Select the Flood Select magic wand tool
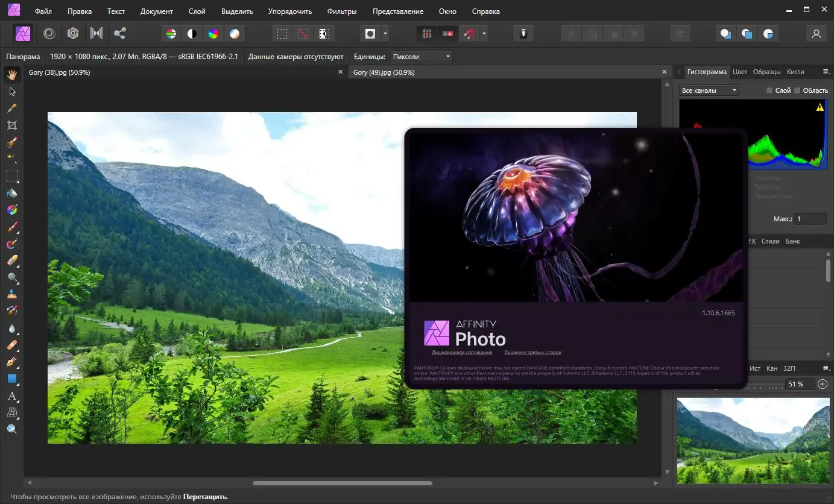This screenshot has height=504, width=834. click(11, 159)
